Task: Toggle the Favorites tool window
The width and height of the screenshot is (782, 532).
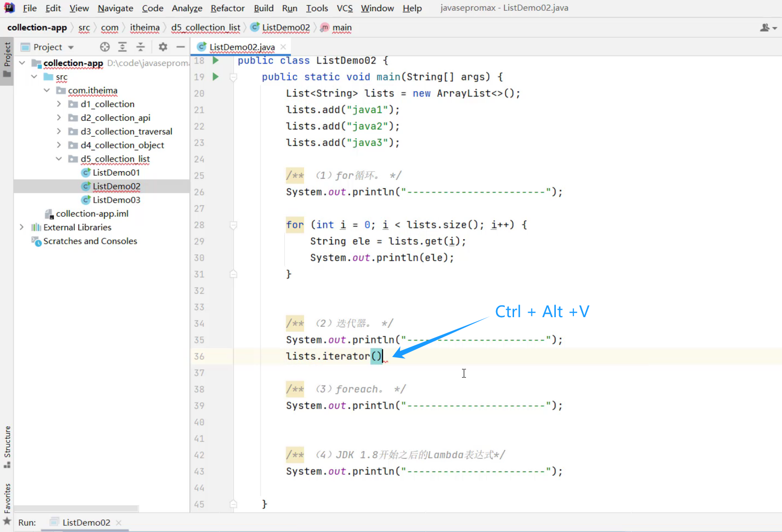Action: tap(7, 504)
